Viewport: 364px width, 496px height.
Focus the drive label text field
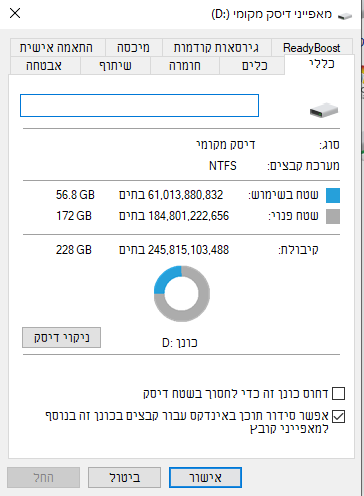(x=139, y=106)
